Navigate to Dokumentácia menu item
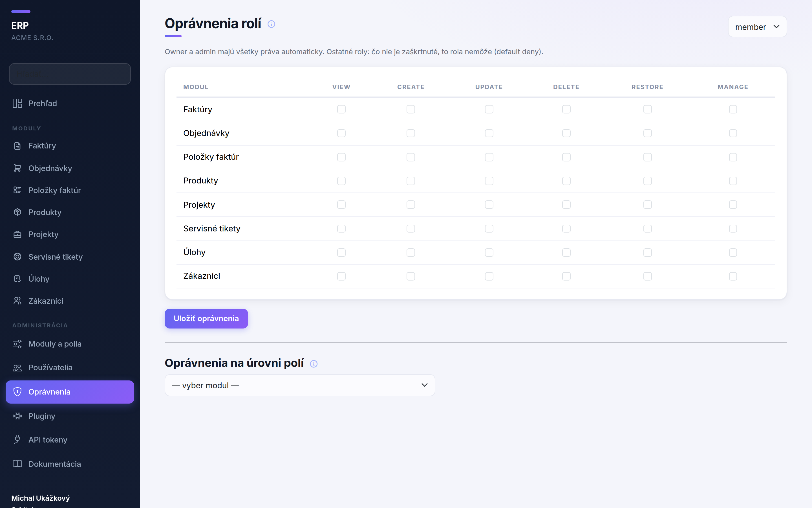The height and width of the screenshot is (508, 812). click(x=70, y=464)
